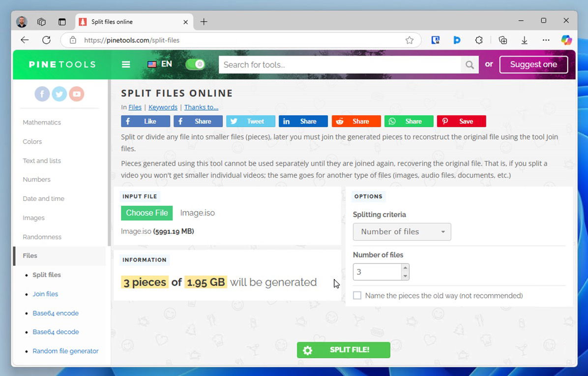
Task: Toggle the hamburger menu button
Action: point(126,64)
